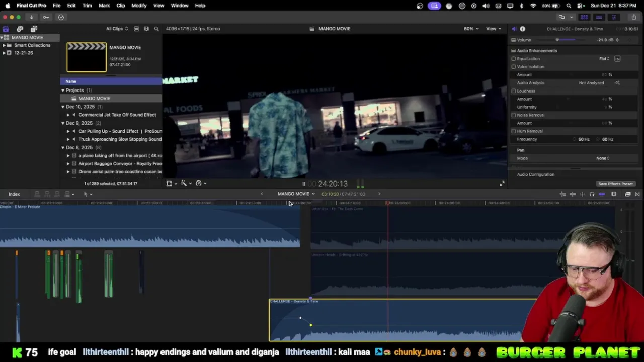Screen dimensions: 644x362
Task: Enable the Voice Isolation checkbox
Action: tap(514, 67)
